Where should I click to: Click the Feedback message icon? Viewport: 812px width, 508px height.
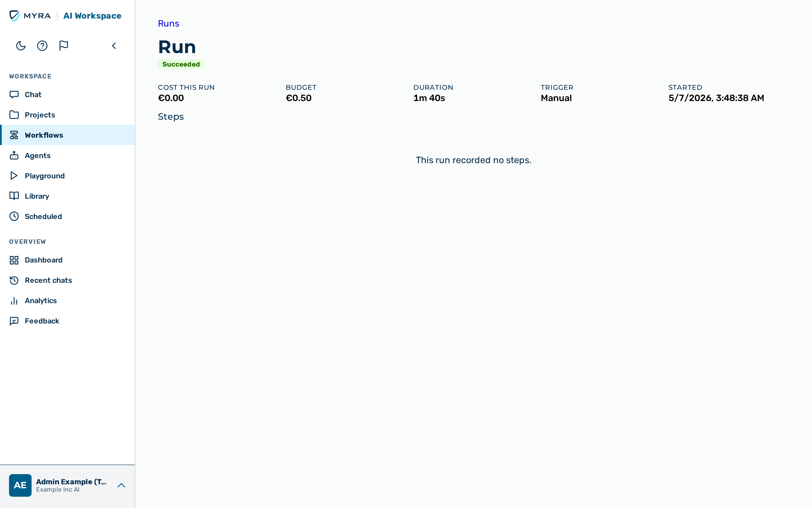(x=14, y=321)
